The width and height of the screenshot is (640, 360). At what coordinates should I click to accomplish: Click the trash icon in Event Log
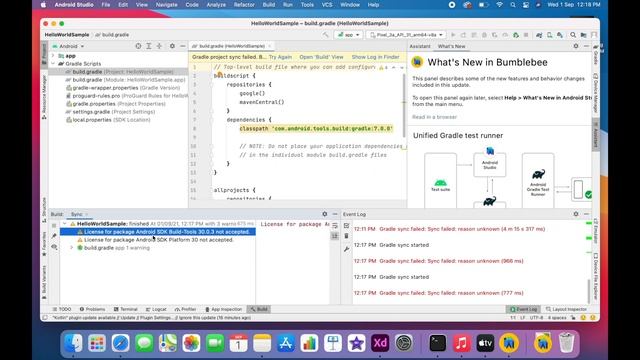347,236
